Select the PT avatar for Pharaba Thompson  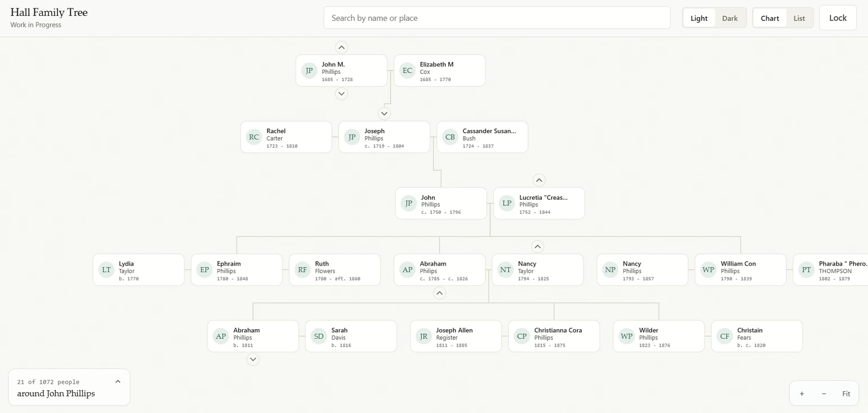(x=807, y=270)
